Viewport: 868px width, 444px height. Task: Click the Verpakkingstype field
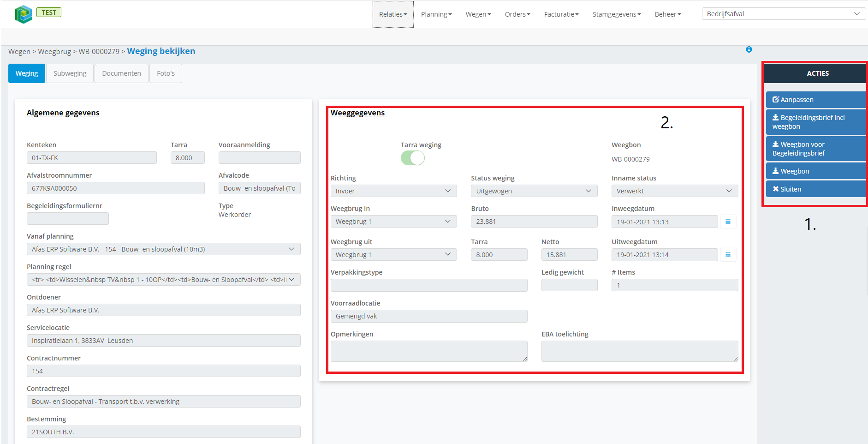point(429,285)
